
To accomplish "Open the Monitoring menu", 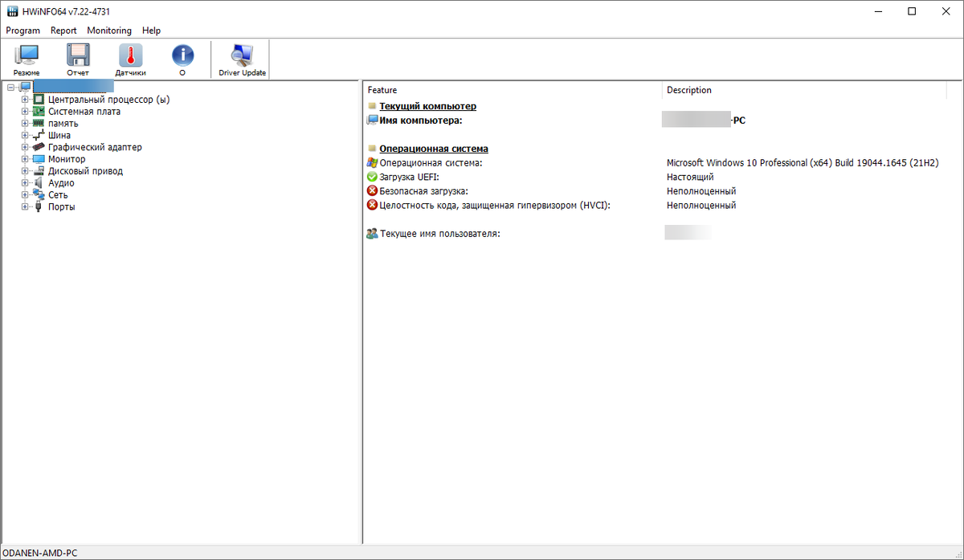I will tap(109, 31).
